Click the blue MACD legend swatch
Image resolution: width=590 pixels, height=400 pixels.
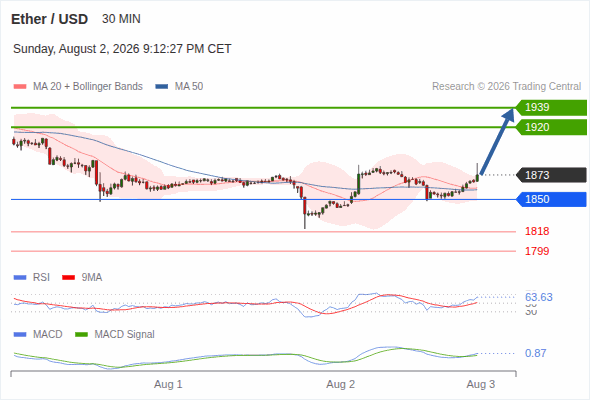[x=20, y=335]
